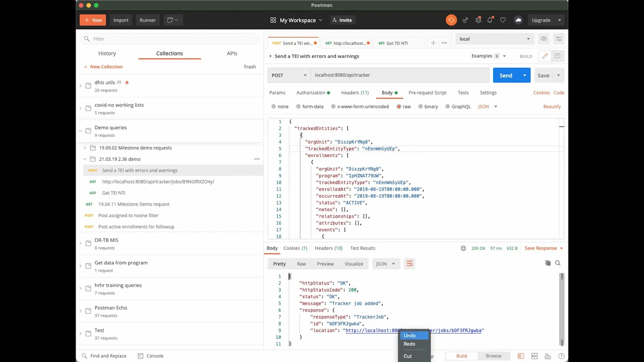Viewport: 644px width, 362px height.
Task: Expand the 19.09.02 Milestone demo requests folder
Action: pyautogui.click(x=85, y=148)
